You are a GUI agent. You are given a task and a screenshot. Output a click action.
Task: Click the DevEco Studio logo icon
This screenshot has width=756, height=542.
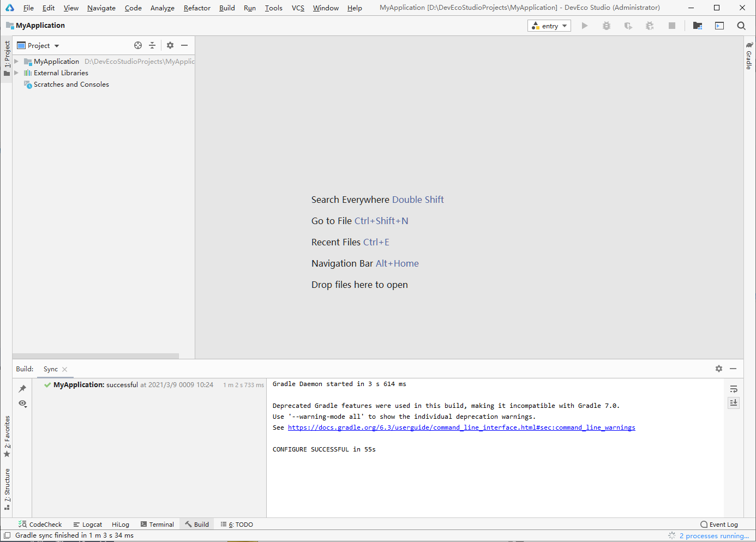click(x=10, y=8)
